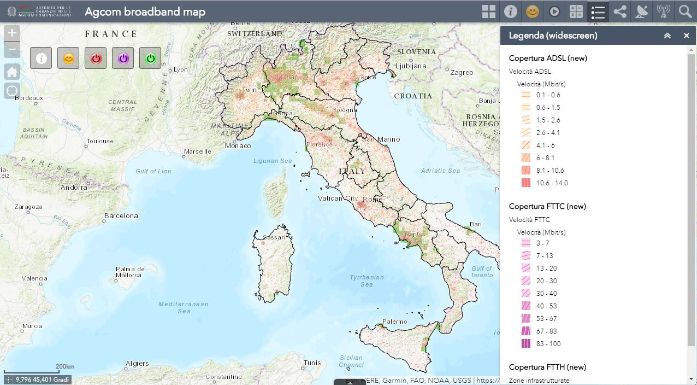Click the Legenda (widescreen) panel title
Screen dimensions: 697x385
pyautogui.click(x=553, y=36)
